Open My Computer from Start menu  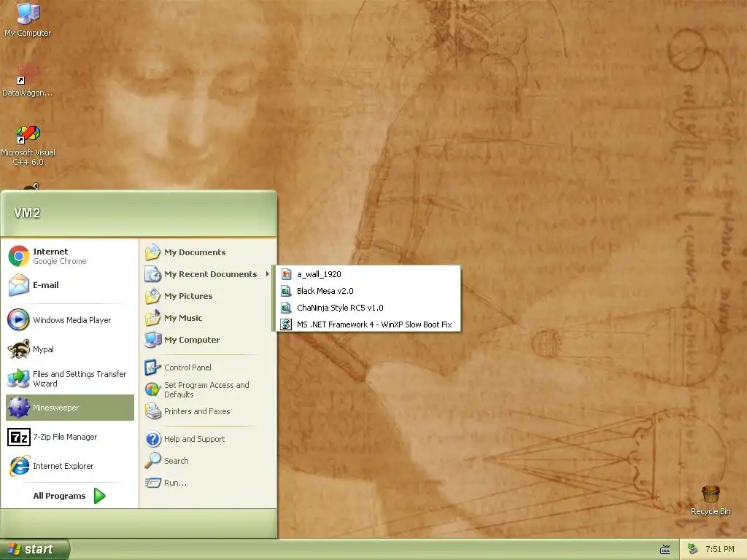(x=208, y=340)
